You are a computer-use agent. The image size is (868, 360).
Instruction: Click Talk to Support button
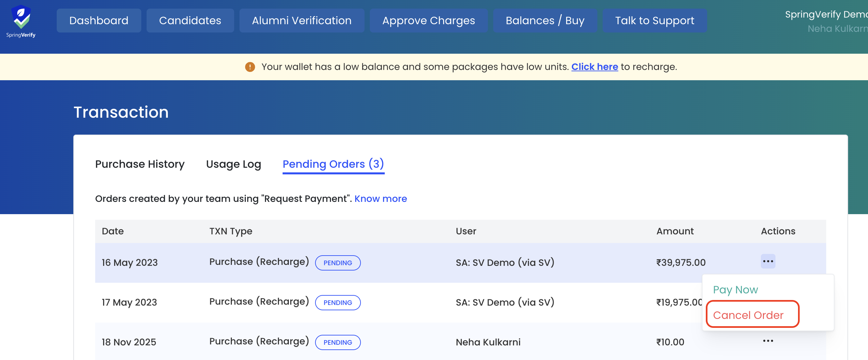[654, 21]
